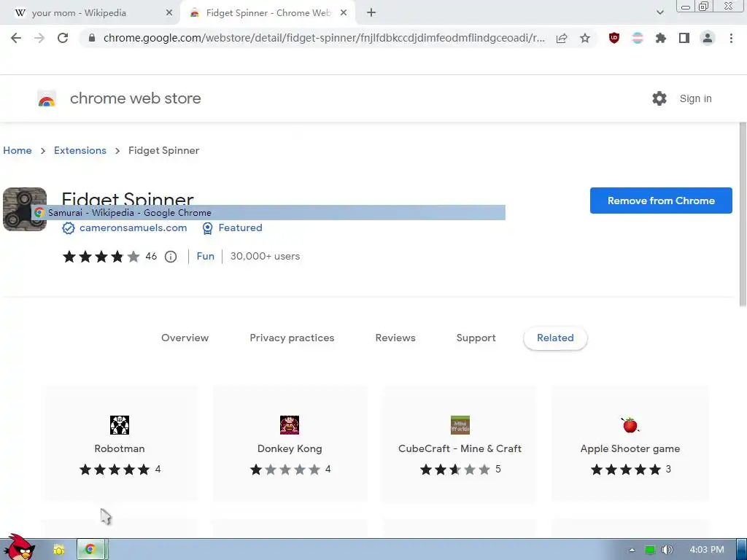747x560 pixels.
Task: Click the five-star rating of Fidget Spinner
Action: pos(101,257)
